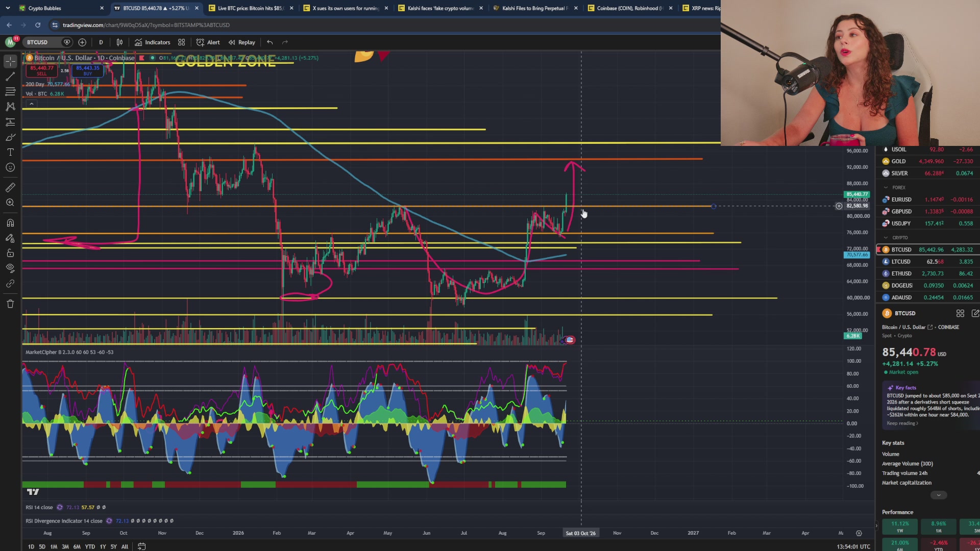Open the patterns tool in left toolbar
The image size is (980, 551).
pyautogui.click(x=10, y=107)
